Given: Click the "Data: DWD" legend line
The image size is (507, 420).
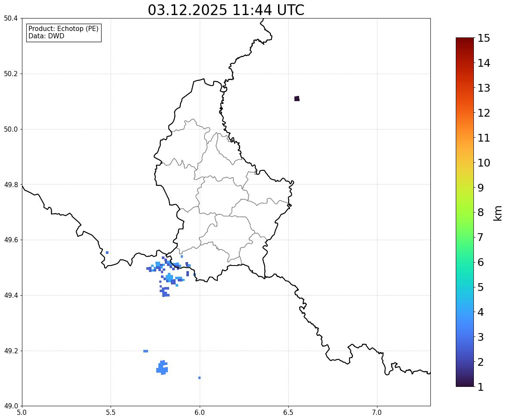Looking at the screenshot, I should 46,36.
